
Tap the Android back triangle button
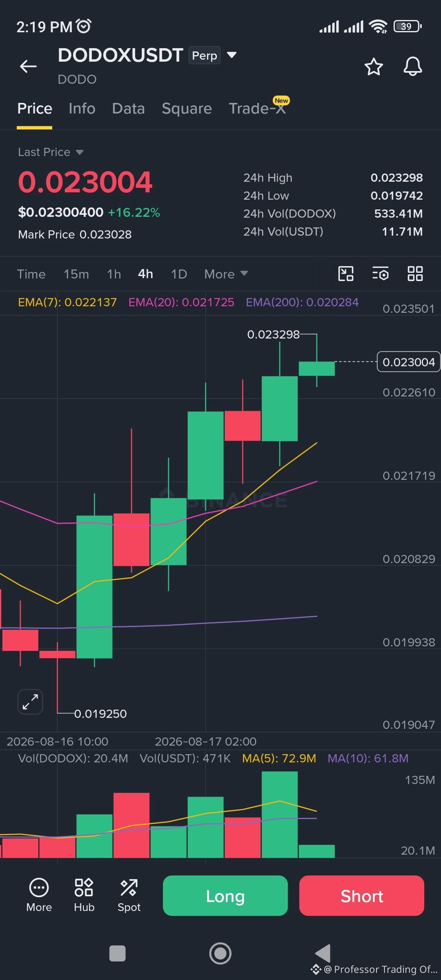(323, 953)
